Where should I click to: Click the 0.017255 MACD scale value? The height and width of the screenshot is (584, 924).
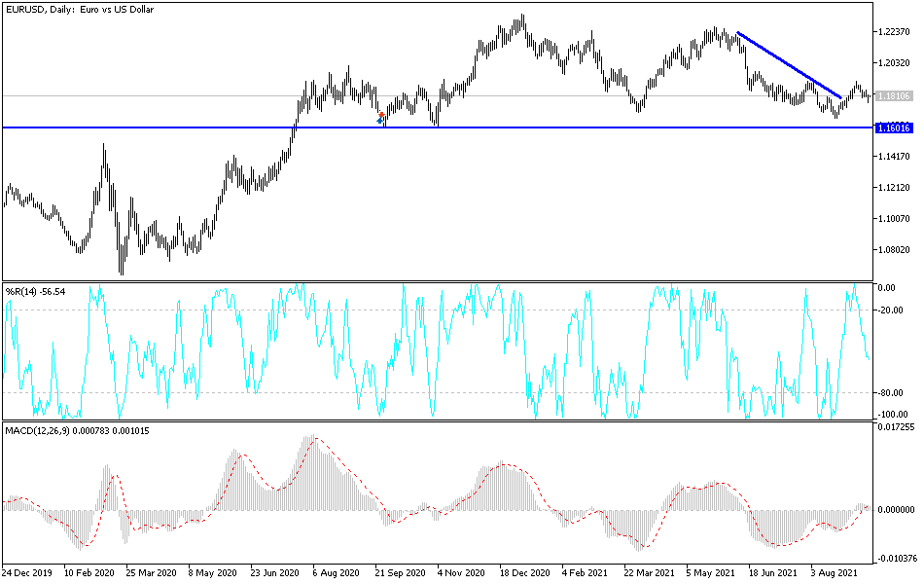[x=898, y=424]
